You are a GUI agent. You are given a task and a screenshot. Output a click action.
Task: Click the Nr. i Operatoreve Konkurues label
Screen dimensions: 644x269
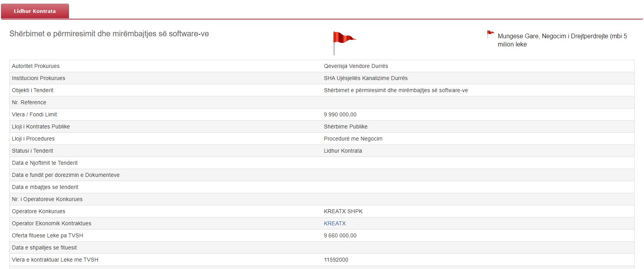coord(47,199)
